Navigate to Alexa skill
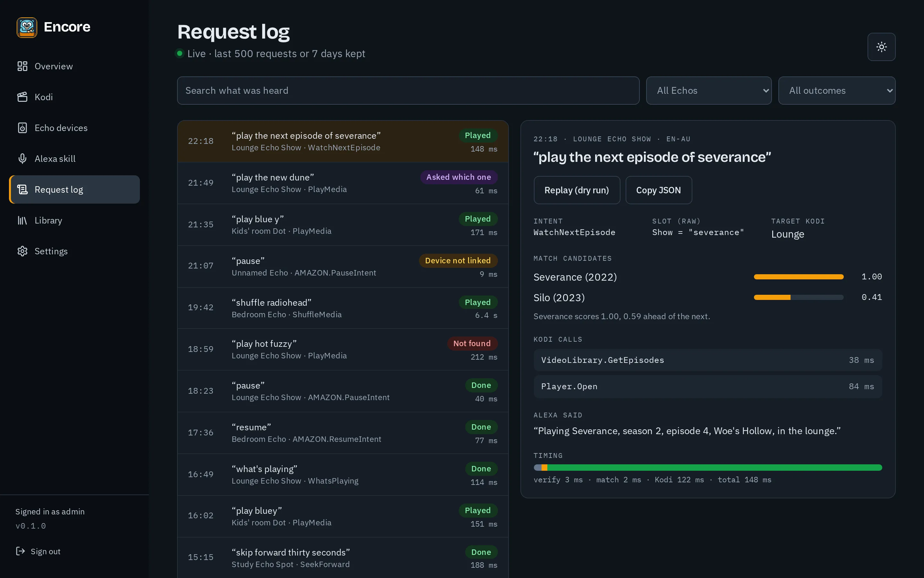 click(74, 159)
